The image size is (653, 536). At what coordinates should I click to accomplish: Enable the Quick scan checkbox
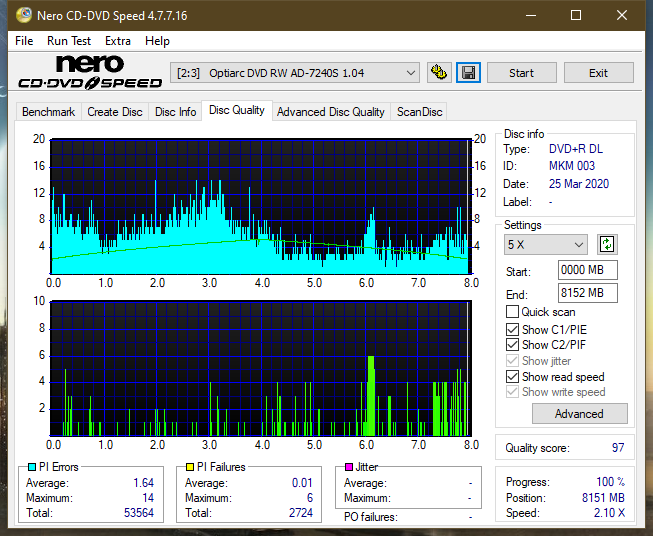pos(512,312)
